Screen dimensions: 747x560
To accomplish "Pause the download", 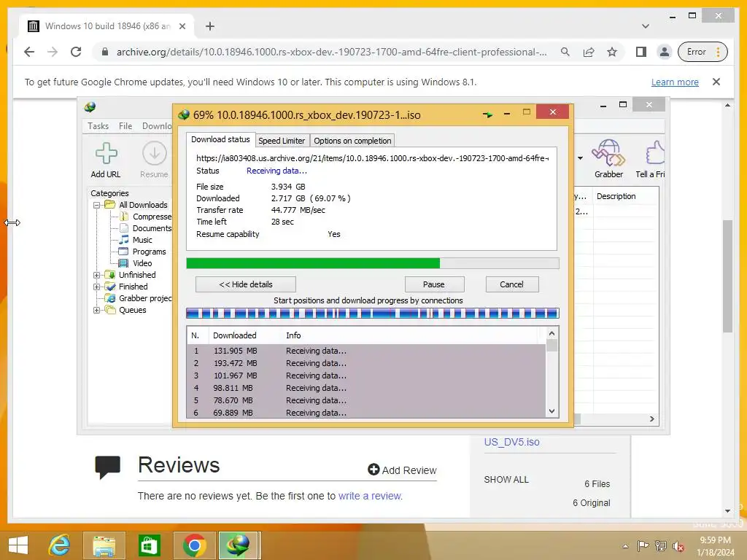I will (434, 284).
